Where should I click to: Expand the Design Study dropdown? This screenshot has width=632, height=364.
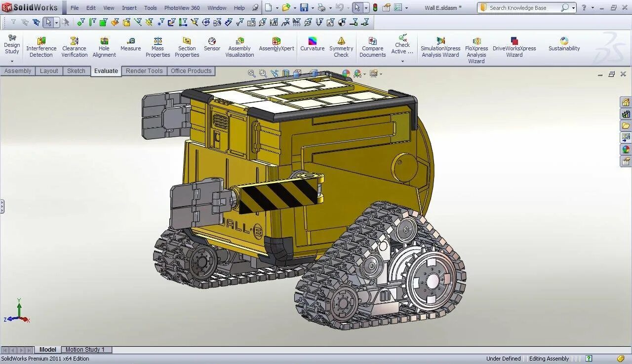pyautogui.click(x=12, y=61)
